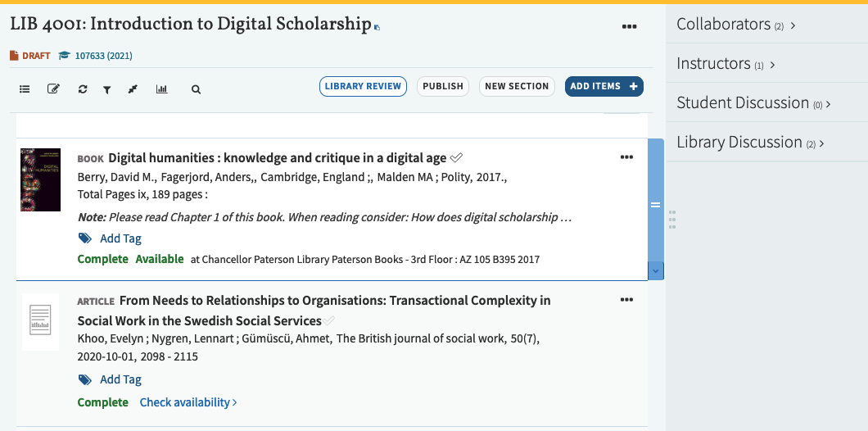Open the list view options icon
The width and height of the screenshot is (868, 431).
point(25,89)
